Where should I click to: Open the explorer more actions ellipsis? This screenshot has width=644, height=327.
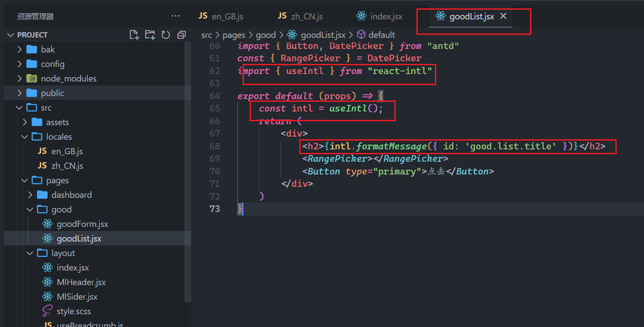point(176,16)
